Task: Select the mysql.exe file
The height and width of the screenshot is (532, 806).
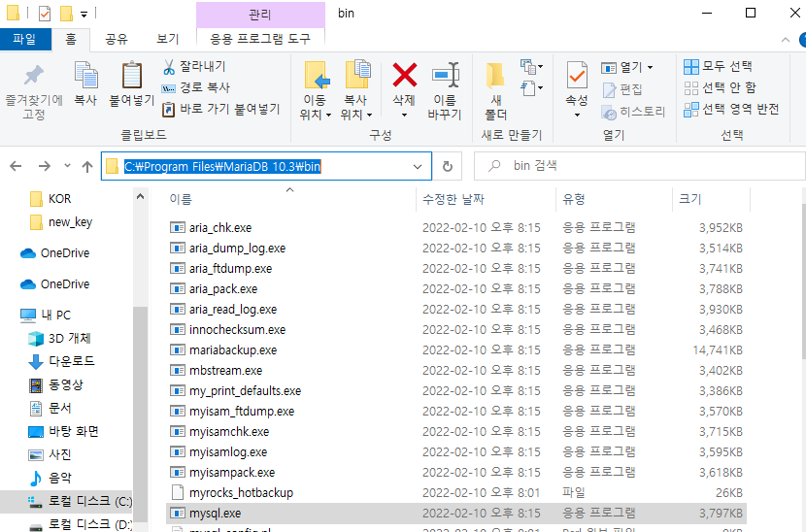Action: click(x=456, y=513)
